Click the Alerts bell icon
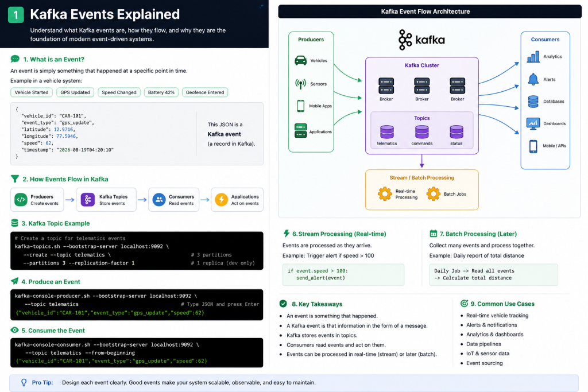 click(x=533, y=79)
